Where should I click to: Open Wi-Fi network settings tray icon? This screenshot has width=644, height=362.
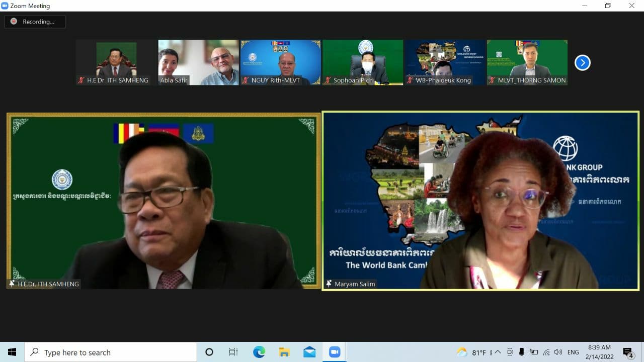click(546, 352)
